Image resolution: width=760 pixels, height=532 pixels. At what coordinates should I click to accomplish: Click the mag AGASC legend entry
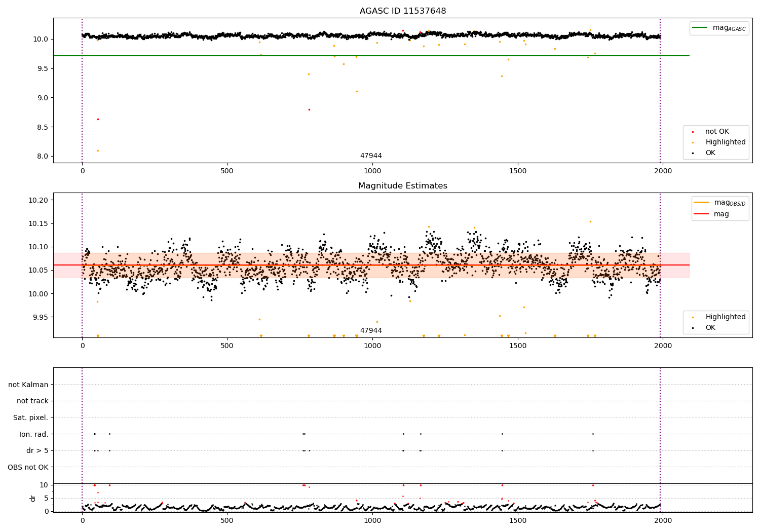(x=719, y=28)
